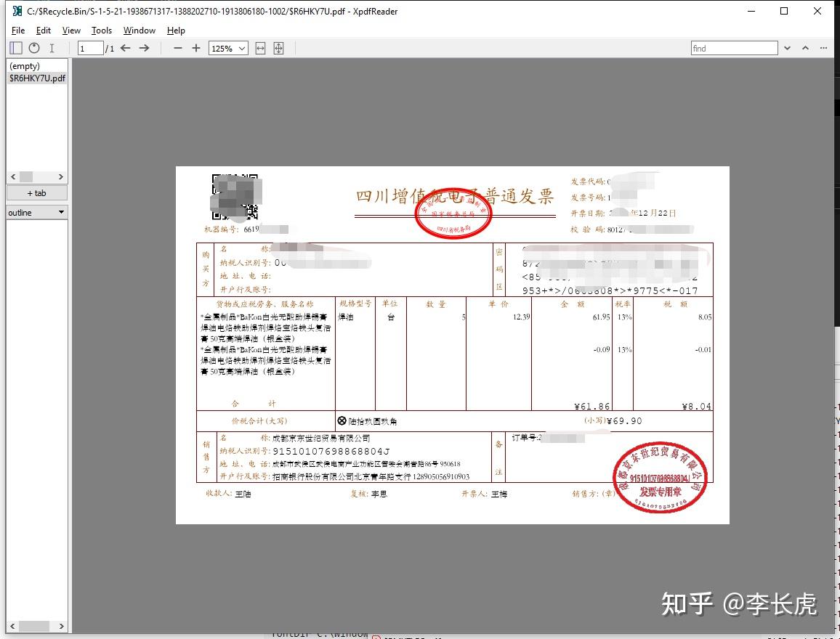Click the invoice page in the viewer
Screen dimensions: 840x639
452,345
